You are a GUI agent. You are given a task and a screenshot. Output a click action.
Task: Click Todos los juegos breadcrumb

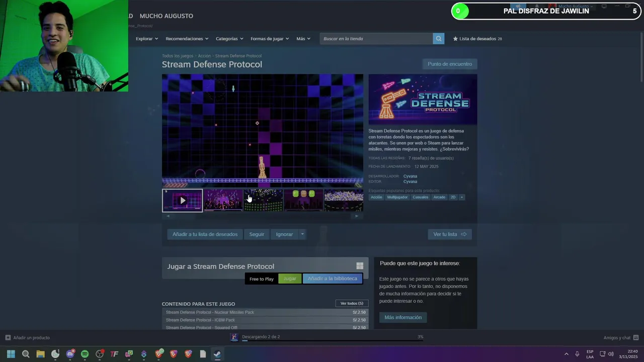click(x=178, y=56)
